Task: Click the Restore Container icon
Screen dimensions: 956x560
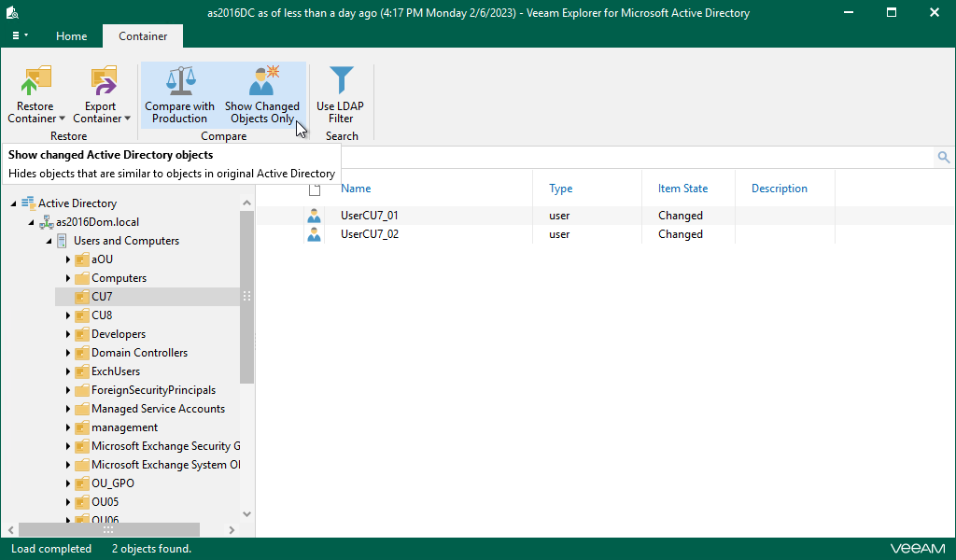Action: click(35, 81)
